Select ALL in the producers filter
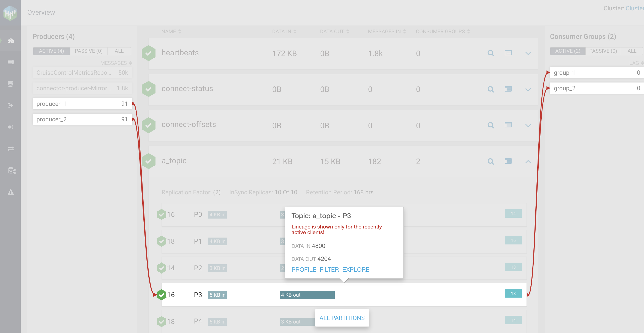This screenshot has width=644, height=333. click(x=119, y=51)
